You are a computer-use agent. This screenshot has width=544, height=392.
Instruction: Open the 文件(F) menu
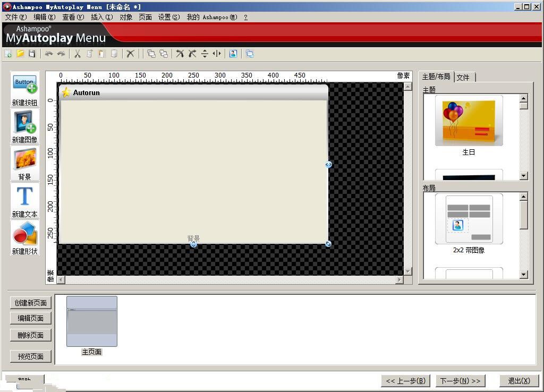(15, 17)
